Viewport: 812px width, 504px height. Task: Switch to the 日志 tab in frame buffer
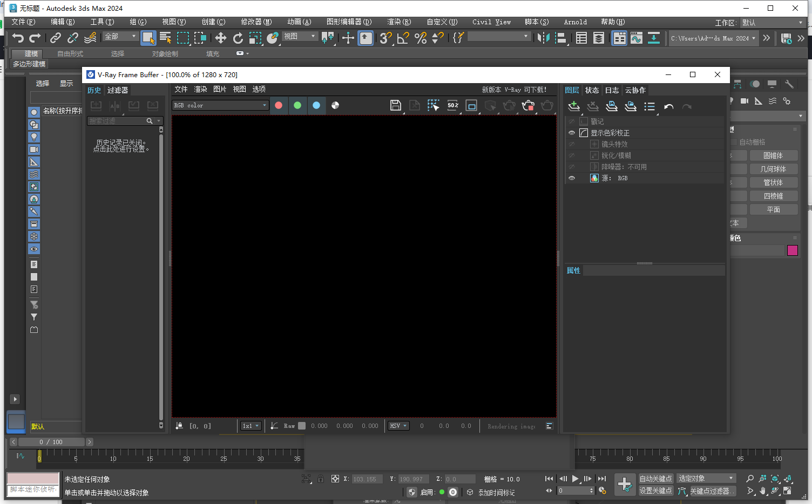coord(612,90)
